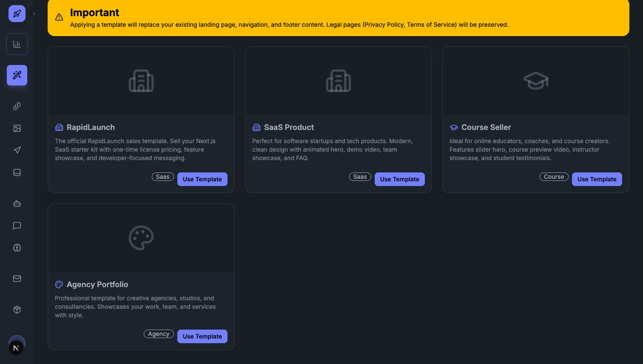
Task: Click the Course Seller graduation cap thumbnail
Action: tap(536, 81)
